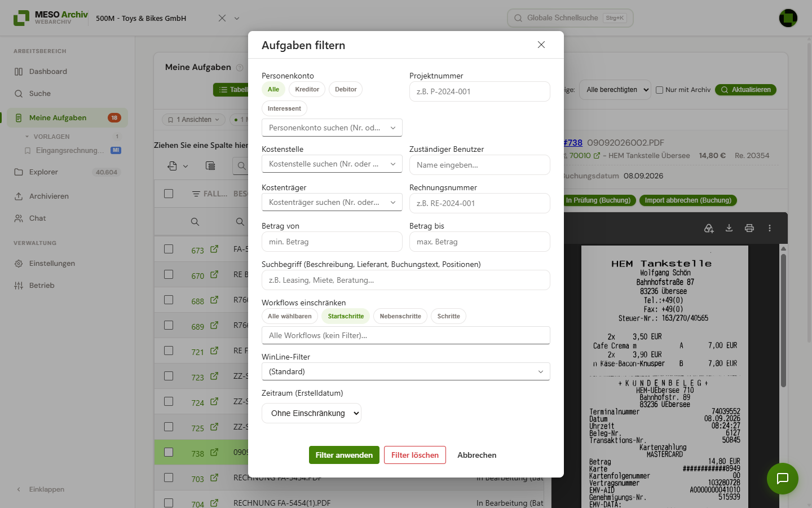Check the checkbox for row 673
The height and width of the screenshot is (508, 812).
tap(169, 249)
